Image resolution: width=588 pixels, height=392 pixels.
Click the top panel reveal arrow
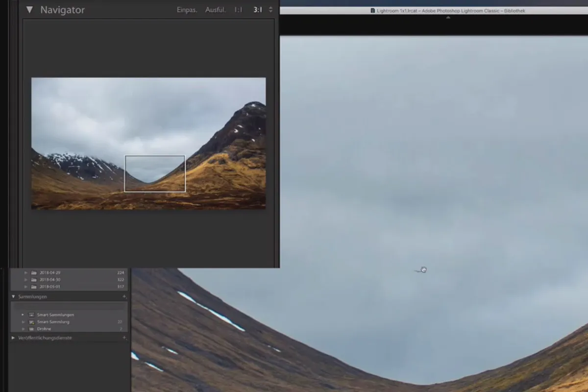pyautogui.click(x=448, y=17)
